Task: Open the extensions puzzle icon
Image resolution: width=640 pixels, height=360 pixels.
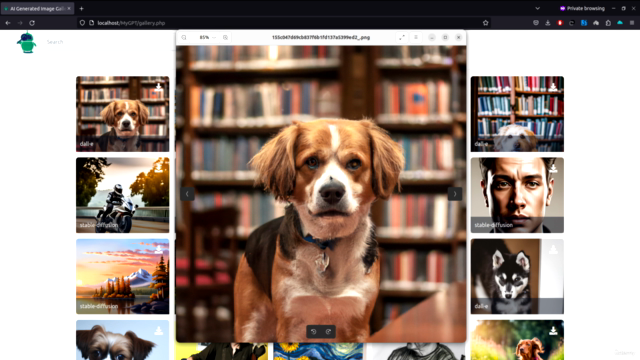Action: pos(608,23)
